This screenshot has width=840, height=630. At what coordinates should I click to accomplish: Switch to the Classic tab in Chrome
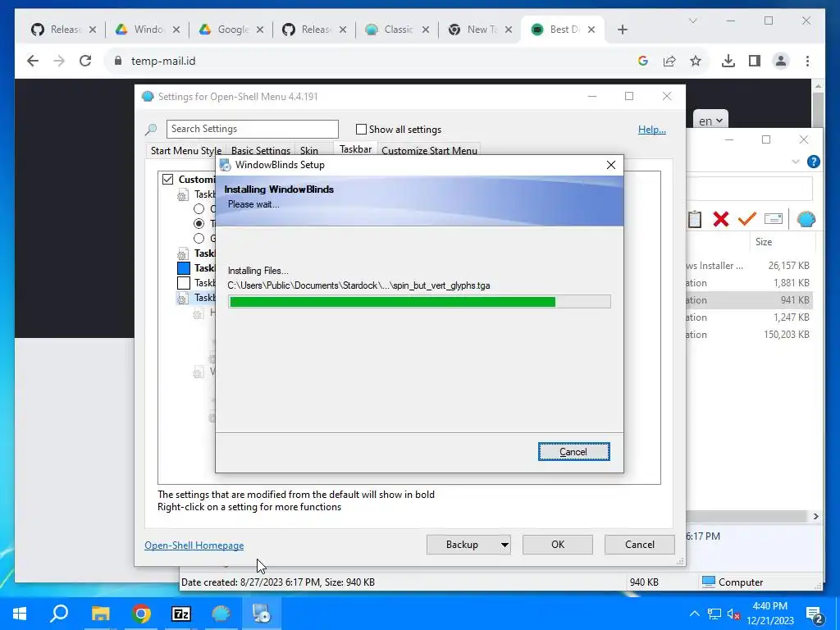point(398,30)
